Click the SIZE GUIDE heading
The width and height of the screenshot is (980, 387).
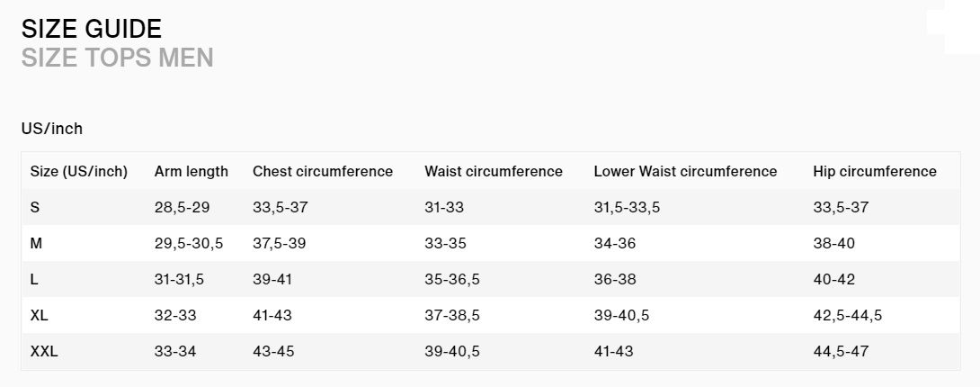click(x=91, y=30)
